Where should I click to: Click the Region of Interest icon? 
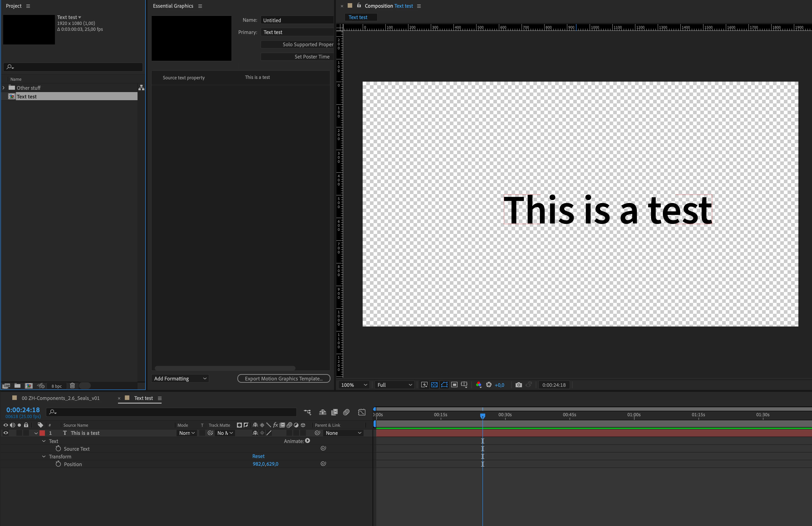coord(454,385)
